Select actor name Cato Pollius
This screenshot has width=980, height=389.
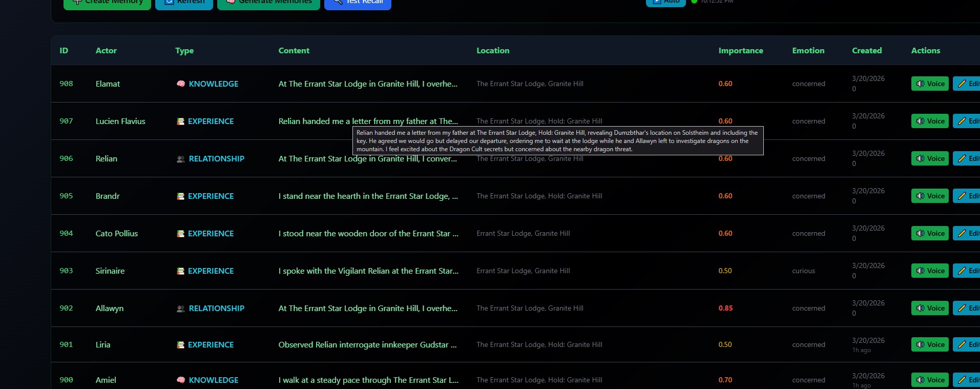pos(117,234)
